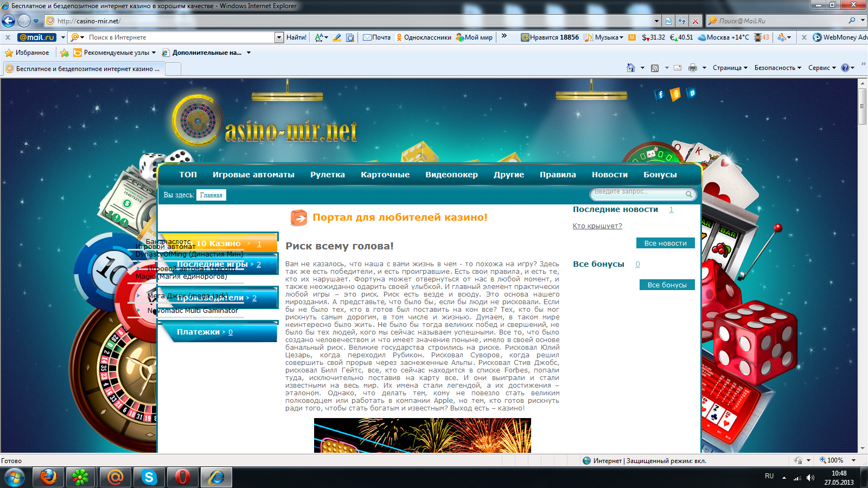The width and height of the screenshot is (868, 488).
Task: Click the site search field Введите запрос
Action: [638, 193]
